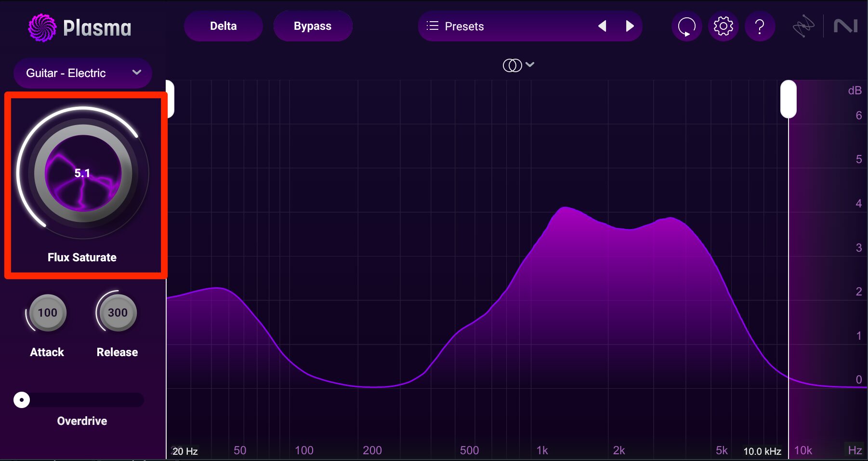This screenshot has height=461, width=868.
Task: Toggle the Bypass button
Action: coord(313,26)
